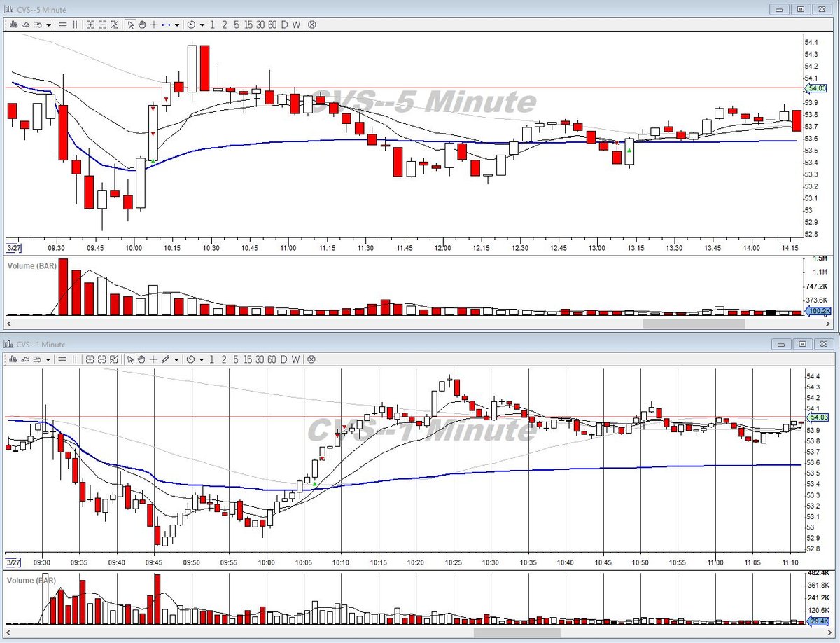Click circled X icon in 1 Minute toolbar

coord(311,359)
